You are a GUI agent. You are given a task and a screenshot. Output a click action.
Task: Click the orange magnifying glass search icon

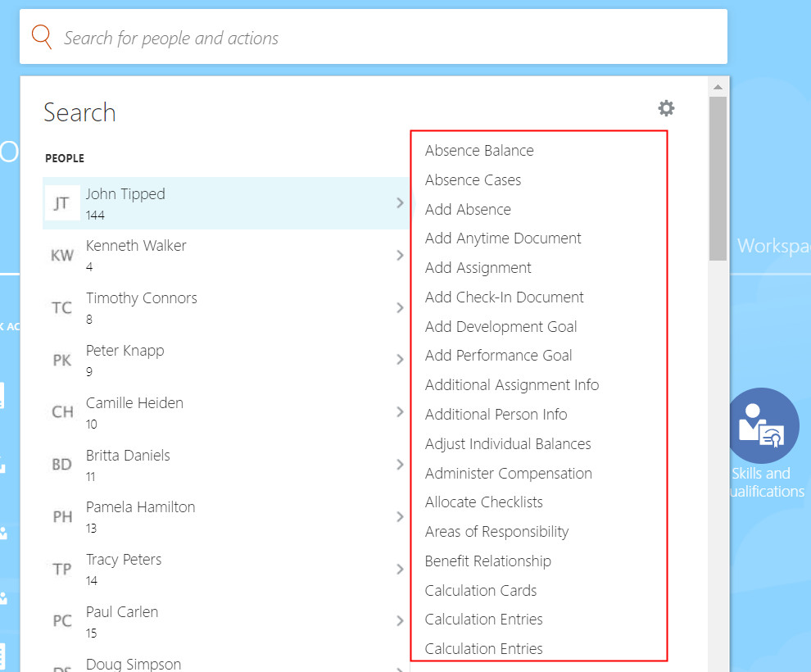click(x=42, y=37)
